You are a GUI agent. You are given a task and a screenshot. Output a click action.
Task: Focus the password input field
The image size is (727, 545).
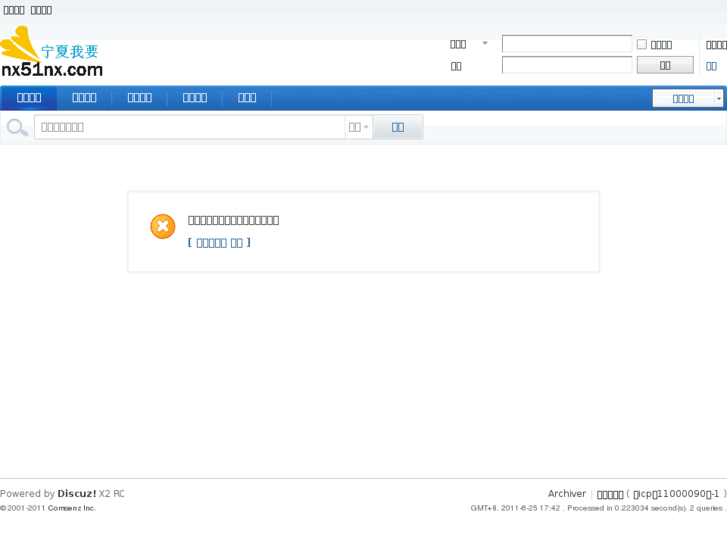(567, 65)
